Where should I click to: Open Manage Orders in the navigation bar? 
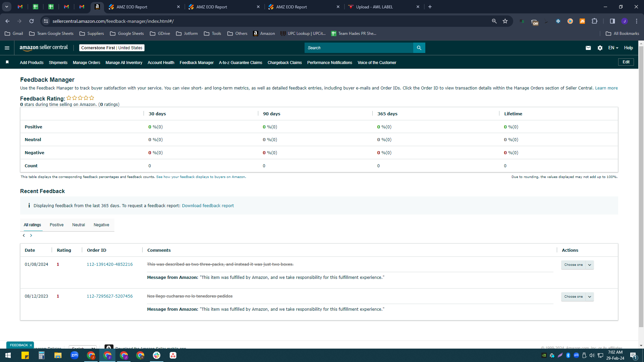point(87,63)
